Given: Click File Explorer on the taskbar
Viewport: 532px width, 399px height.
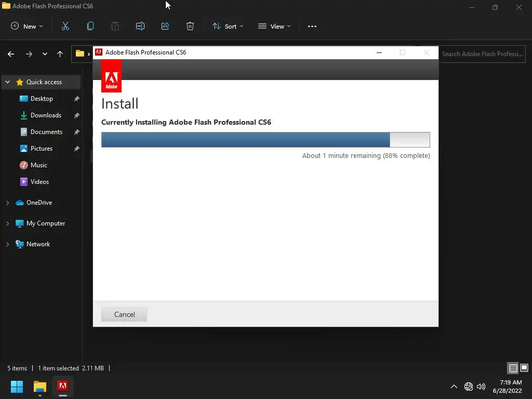Looking at the screenshot, I should tap(40, 387).
